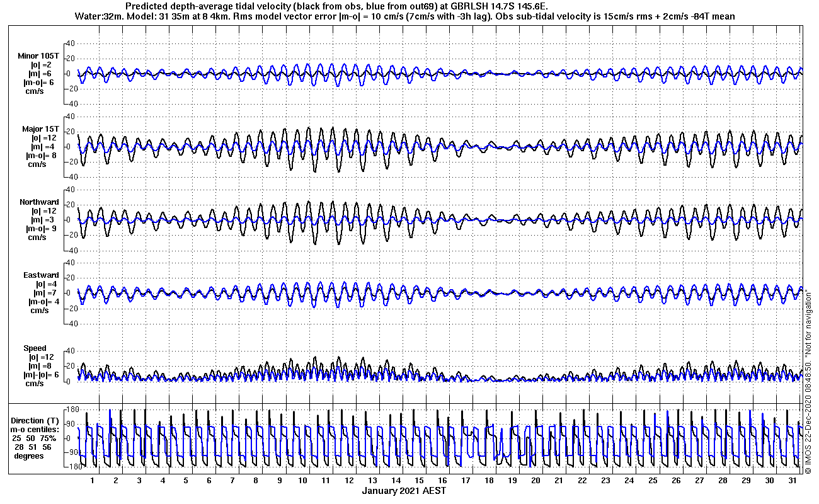Click day '5' on the date axis
The image size is (819, 504).
(186, 481)
